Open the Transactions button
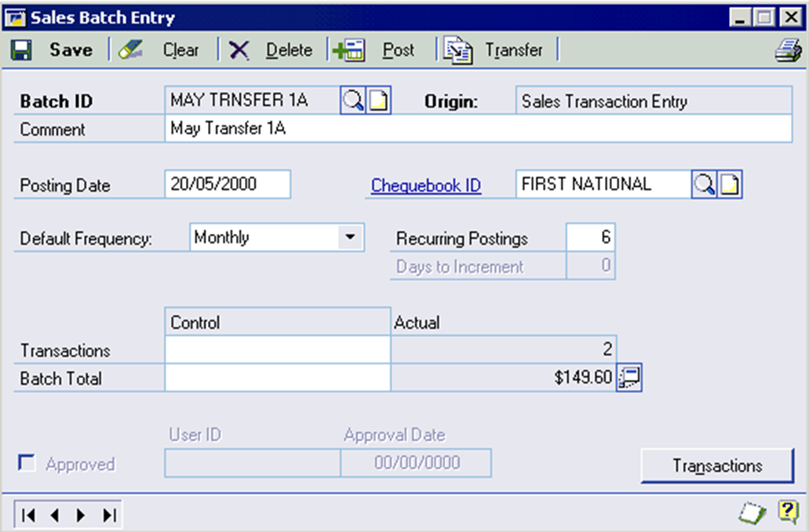 (716, 465)
